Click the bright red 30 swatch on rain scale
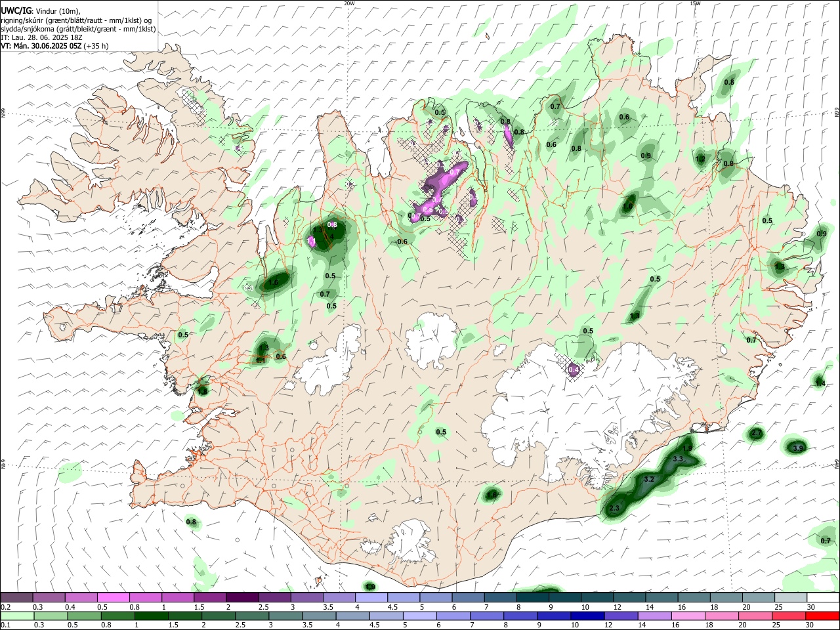The width and height of the screenshot is (840, 630). coord(823,616)
